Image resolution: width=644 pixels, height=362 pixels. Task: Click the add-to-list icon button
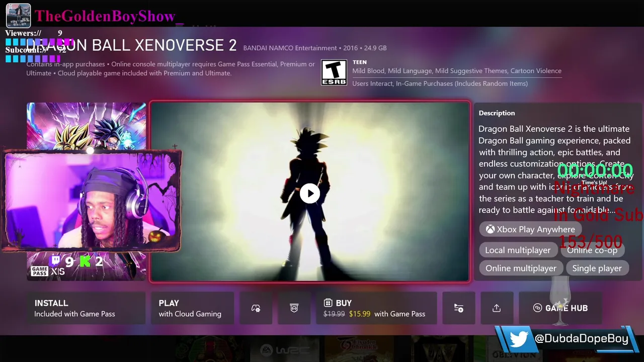click(x=458, y=308)
